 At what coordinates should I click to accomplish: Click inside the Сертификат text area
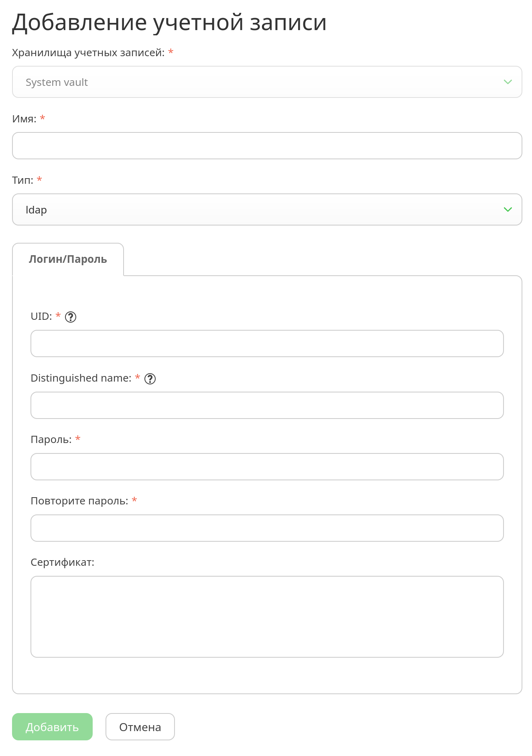click(267, 617)
